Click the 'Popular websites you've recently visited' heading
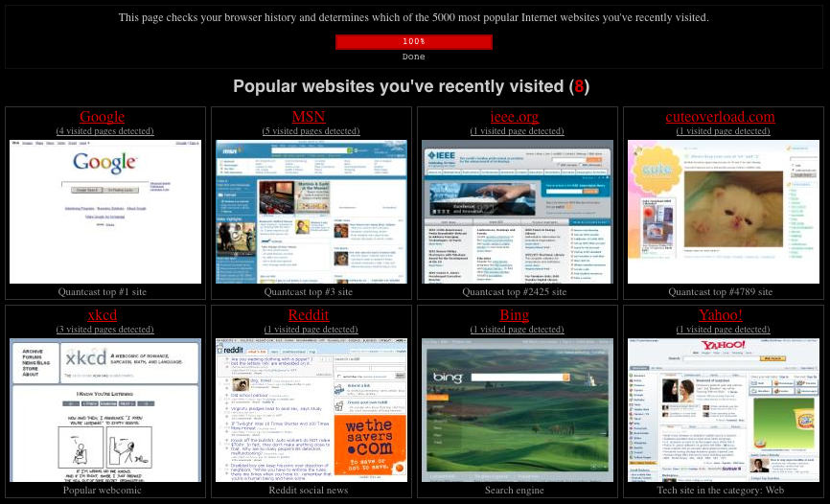 click(411, 86)
